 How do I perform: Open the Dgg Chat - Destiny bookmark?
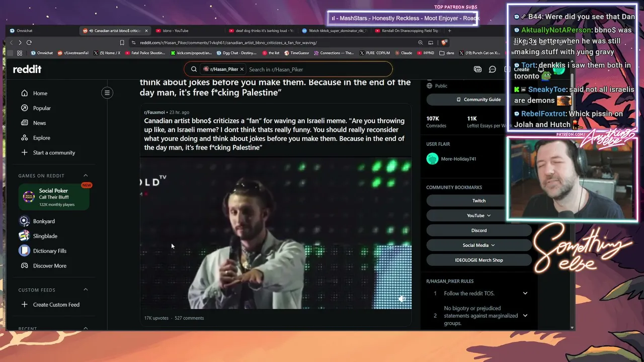pyautogui.click(x=236, y=53)
